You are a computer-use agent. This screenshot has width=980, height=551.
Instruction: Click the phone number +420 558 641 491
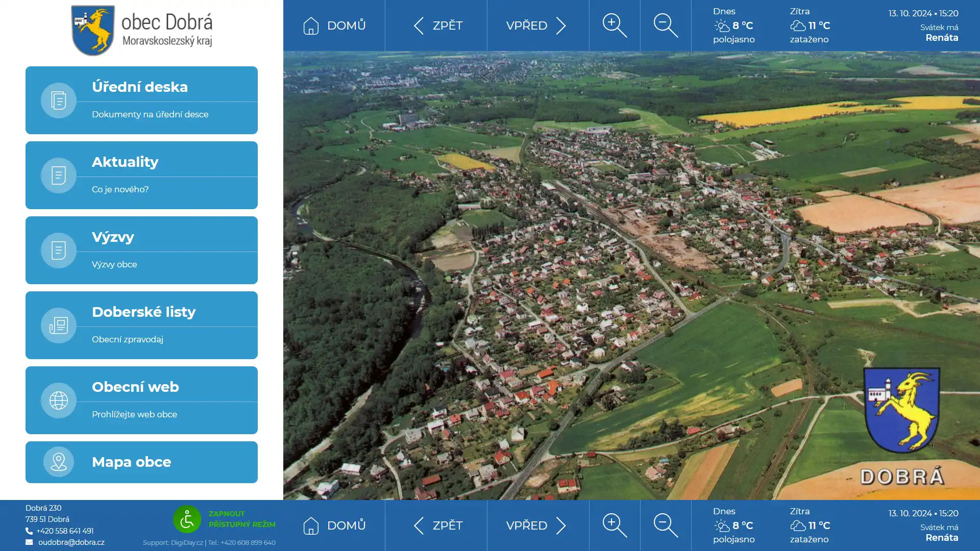point(65,531)
